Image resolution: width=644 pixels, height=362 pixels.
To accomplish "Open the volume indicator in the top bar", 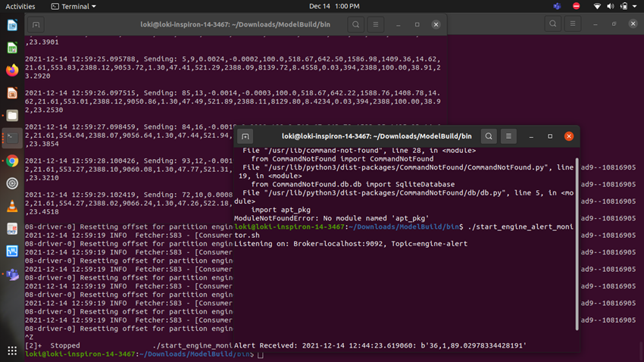I will [611, 6].
